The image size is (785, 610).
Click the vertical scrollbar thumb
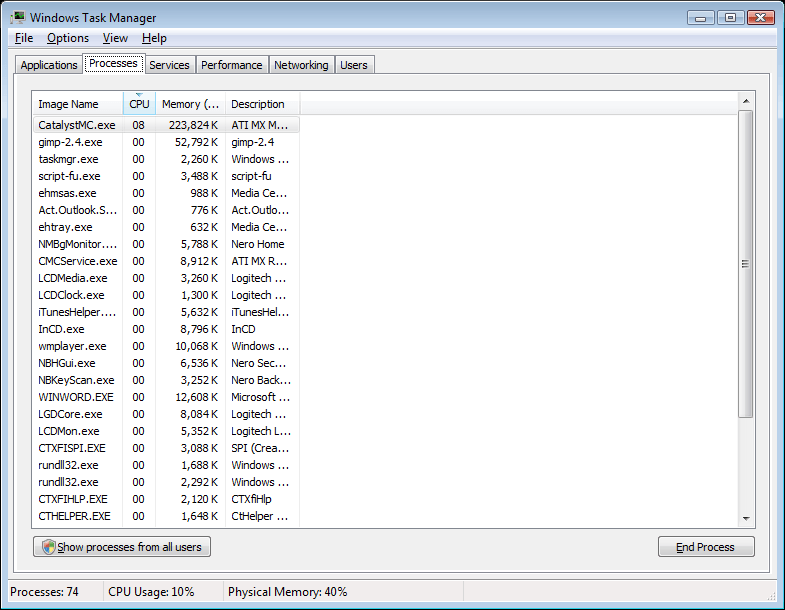click(746, 264)
